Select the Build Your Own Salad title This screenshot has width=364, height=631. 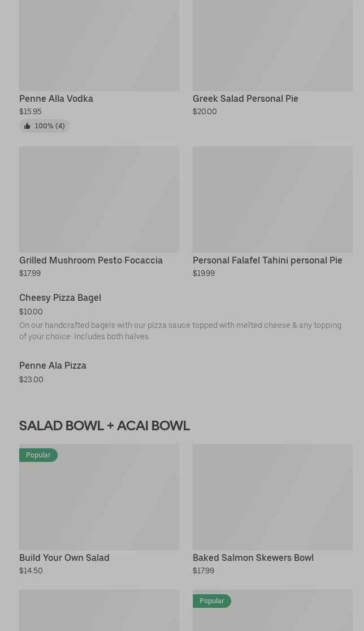coord(64,557)
